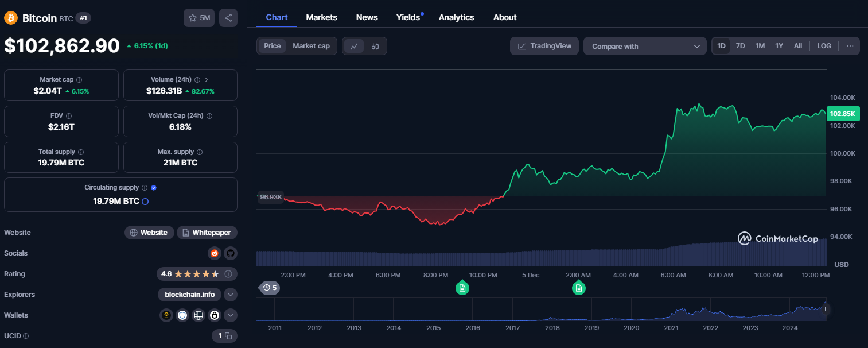Add Bitcoin to watchlist via star button
This screenshot has height=348, width=868.
pos(199,18)
